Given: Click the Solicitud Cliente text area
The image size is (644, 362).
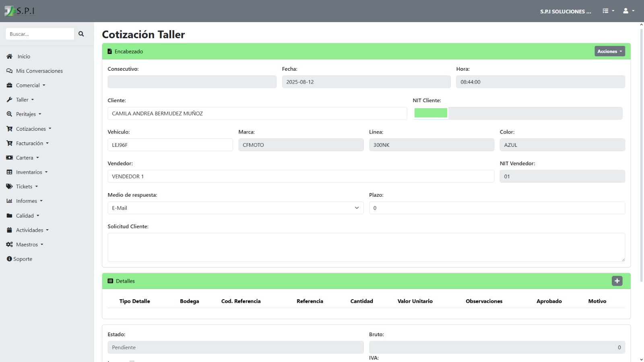Looking at the screenshot, I should pyautogui.click(x=366, y=247).
